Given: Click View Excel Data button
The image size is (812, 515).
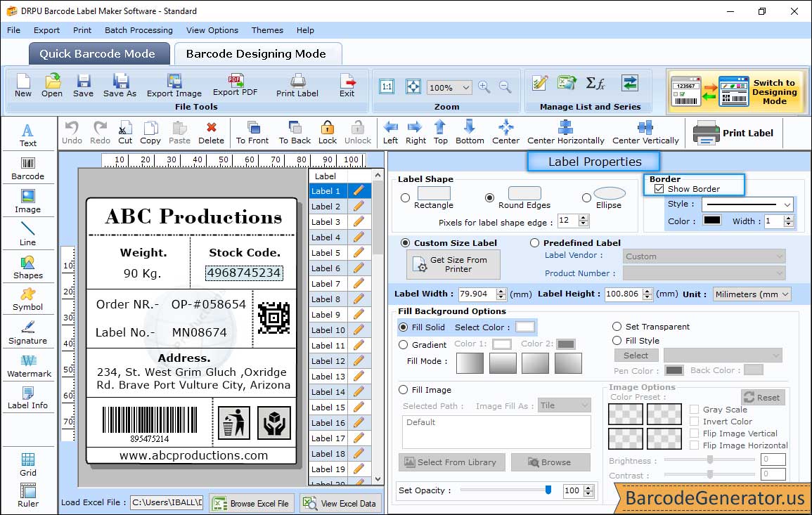Looking at the screenshot, I should [x=341, y=503].
